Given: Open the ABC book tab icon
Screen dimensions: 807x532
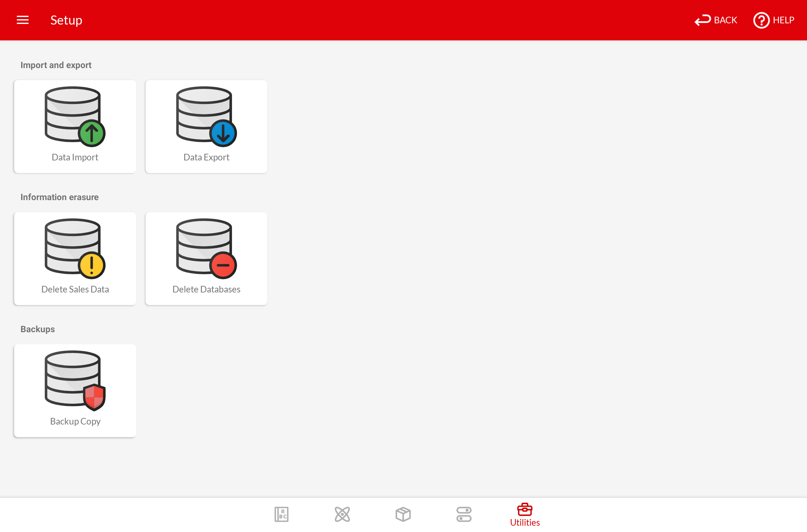Looking at the screenshot, I should pos(281,514).
